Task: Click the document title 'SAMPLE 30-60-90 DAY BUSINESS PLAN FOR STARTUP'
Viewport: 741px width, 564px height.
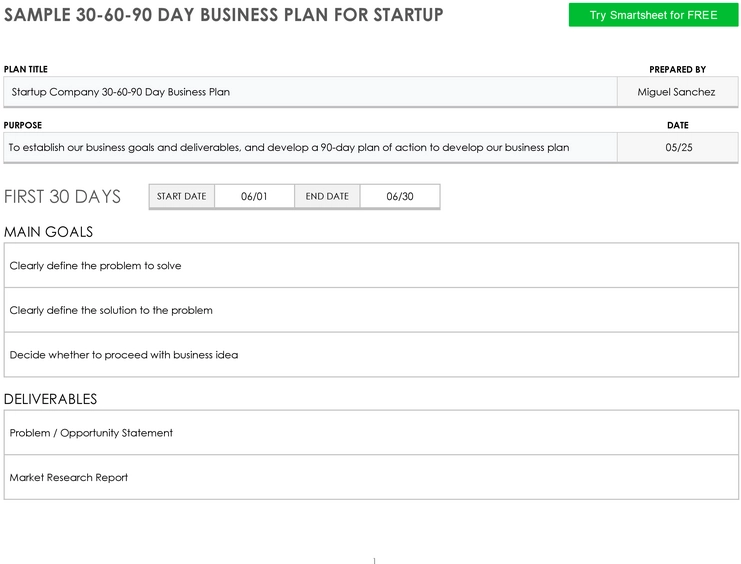Action: click(x=224, y=15)
